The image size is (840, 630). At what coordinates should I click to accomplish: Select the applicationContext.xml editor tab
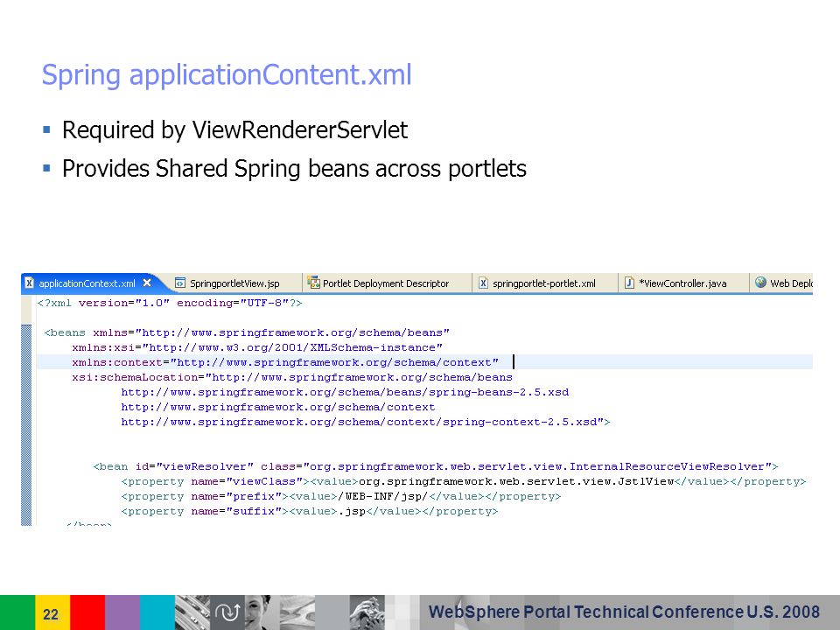88,283
